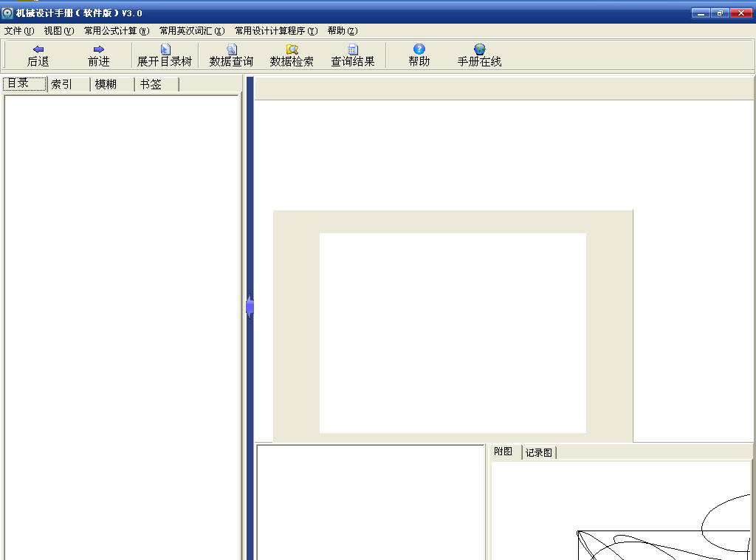
Task: Click the white content area in the center
Action: 453,333
